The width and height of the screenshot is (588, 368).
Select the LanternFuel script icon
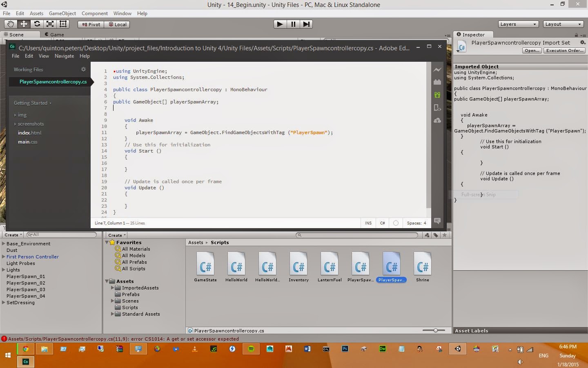[x=330, y=264]
